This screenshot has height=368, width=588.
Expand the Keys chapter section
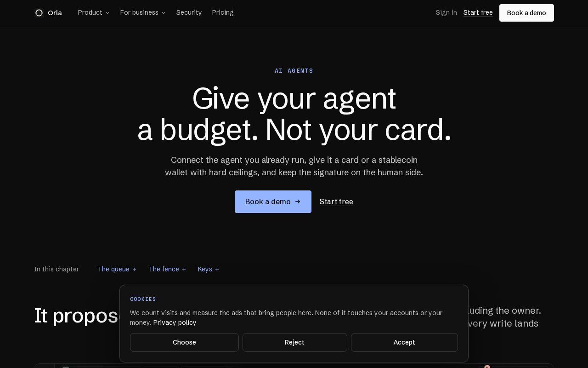click(209, 269)
